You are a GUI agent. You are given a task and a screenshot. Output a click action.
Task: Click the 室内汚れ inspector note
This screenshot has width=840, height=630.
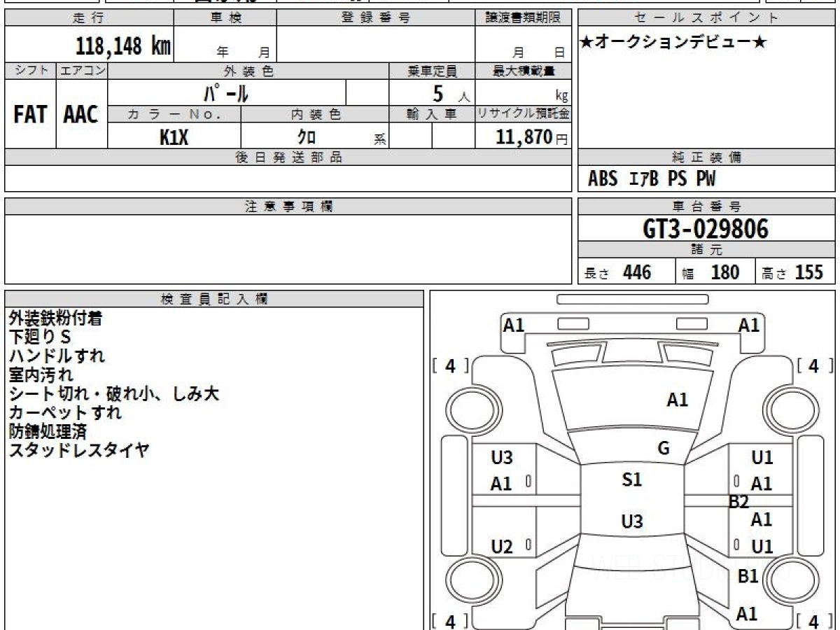coord(41,375)
